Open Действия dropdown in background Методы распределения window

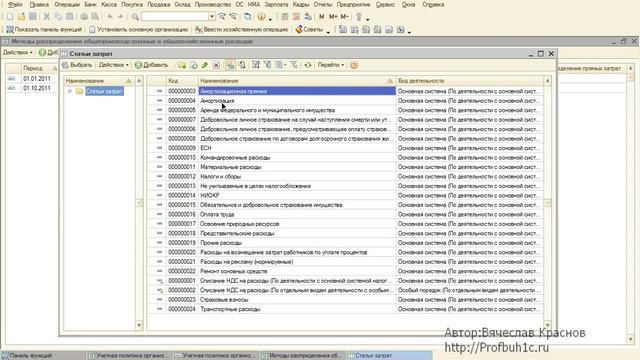pyautogui.click(x=18, y=52)
